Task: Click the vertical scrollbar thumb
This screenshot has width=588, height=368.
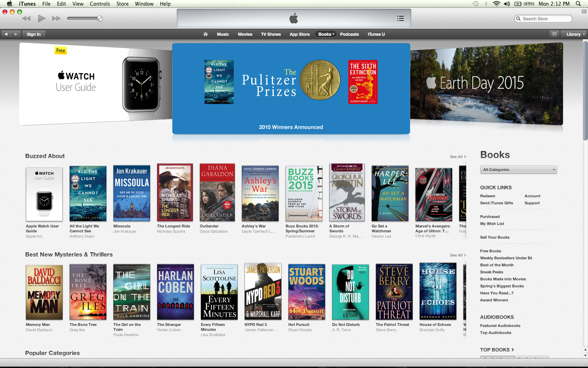Action: pos(585,90)
